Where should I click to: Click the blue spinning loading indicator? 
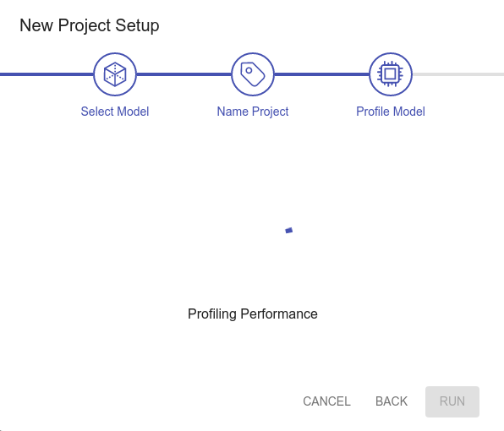point(289,230)
